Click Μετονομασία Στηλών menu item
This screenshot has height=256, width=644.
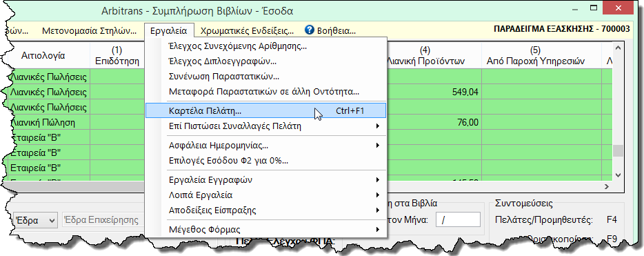pos(90,30)
